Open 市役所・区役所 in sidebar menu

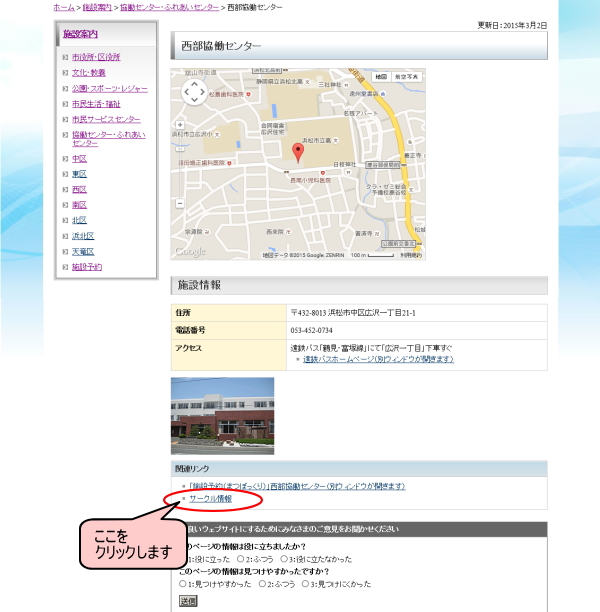point(96,57)
